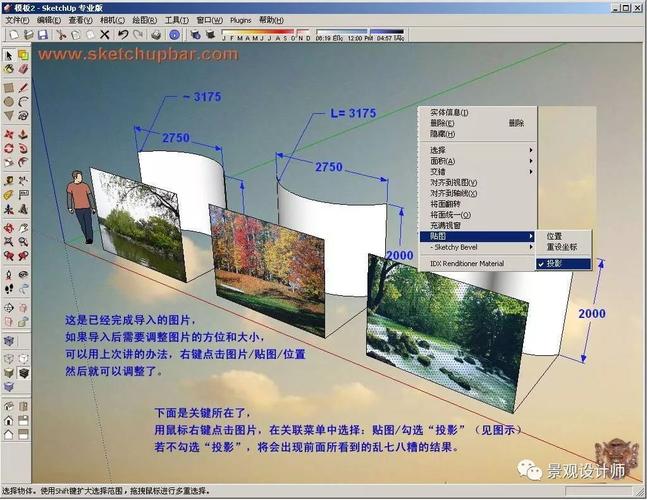This screenshot has height=500, width=647.
Task: Enable Hidden Line display mode
Action: (23, 359)
